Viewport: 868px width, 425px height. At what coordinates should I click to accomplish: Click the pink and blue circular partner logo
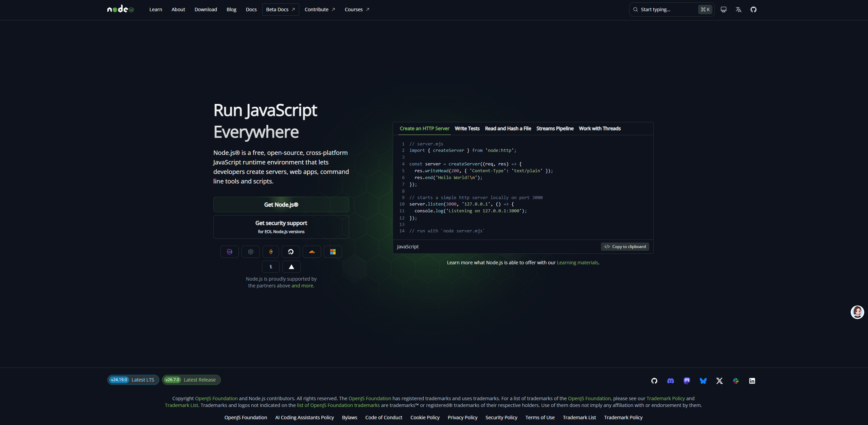tap(230, 252)
